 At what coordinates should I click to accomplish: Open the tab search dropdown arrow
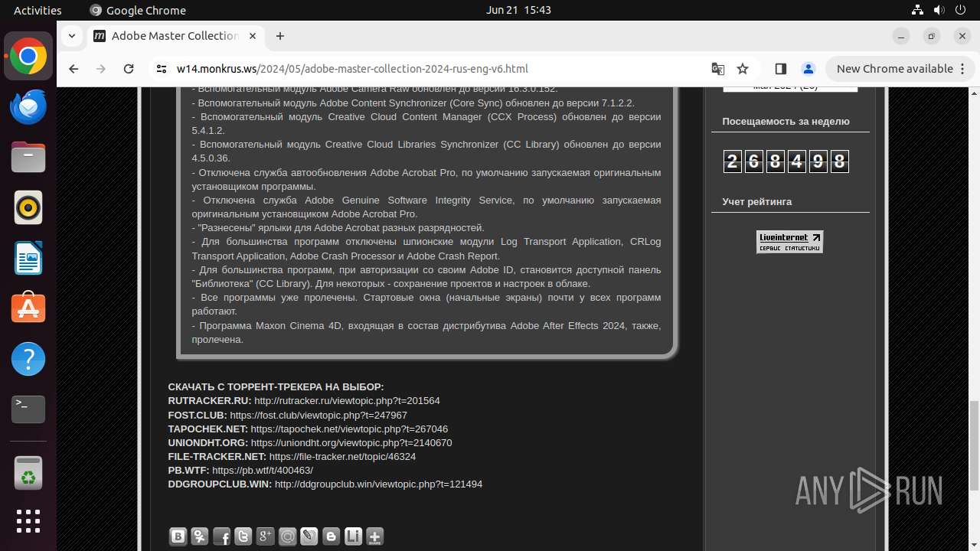72,36
